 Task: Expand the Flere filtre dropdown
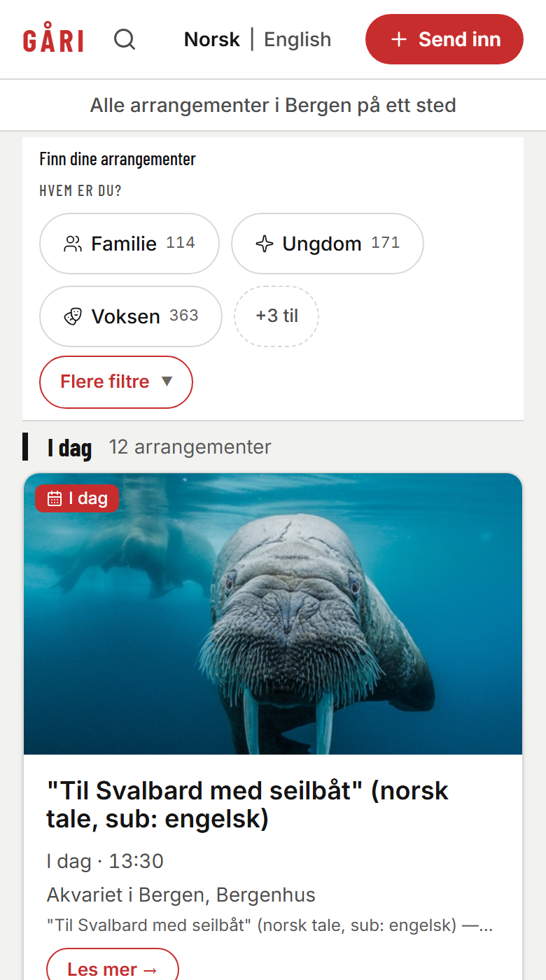116,382
